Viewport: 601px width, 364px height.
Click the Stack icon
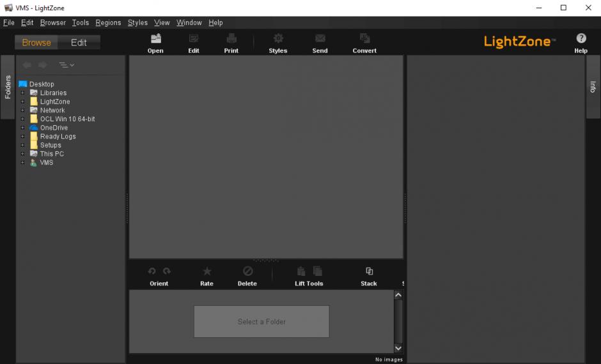[369, 271]
